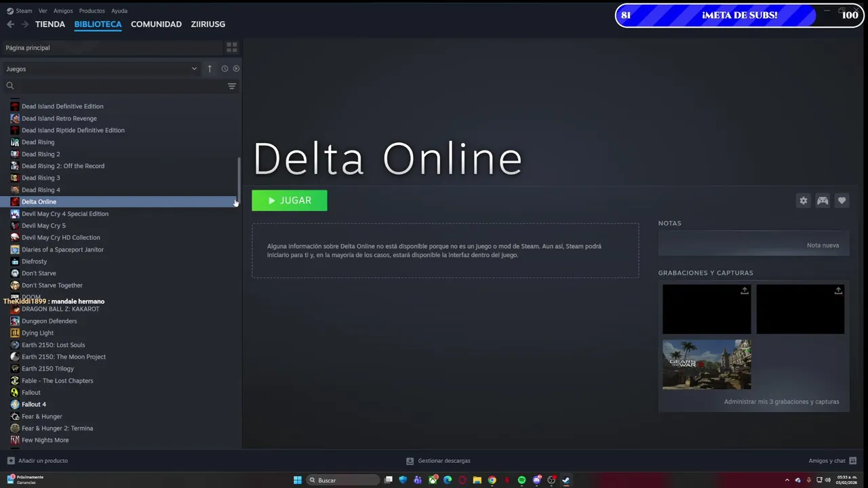Expand the Juegos category dropdown

pos(194,68)
